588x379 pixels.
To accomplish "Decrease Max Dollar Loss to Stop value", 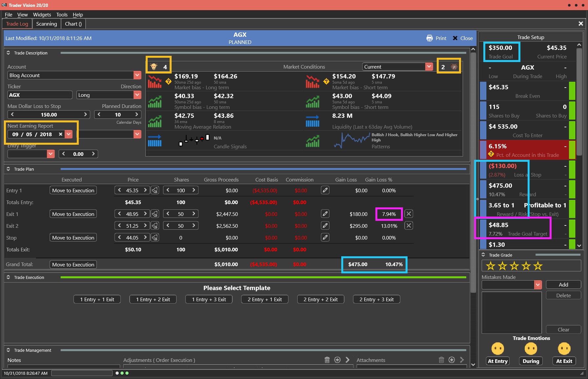I will 12,115.
